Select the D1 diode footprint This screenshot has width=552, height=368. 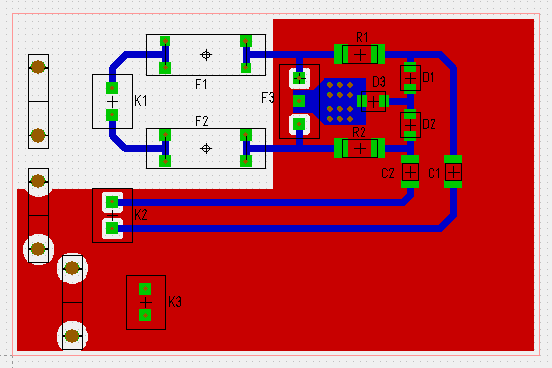(x=410, y=78)
